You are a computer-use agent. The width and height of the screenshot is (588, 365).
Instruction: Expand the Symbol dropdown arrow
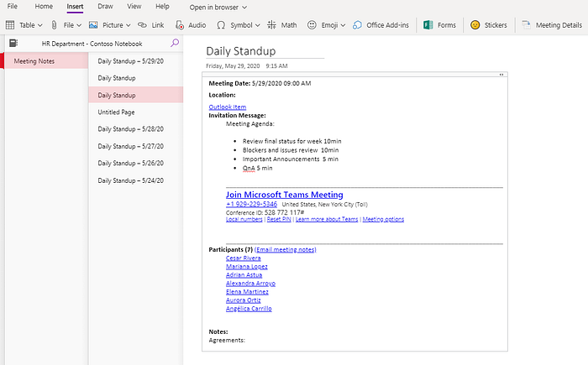click(258, 25)
